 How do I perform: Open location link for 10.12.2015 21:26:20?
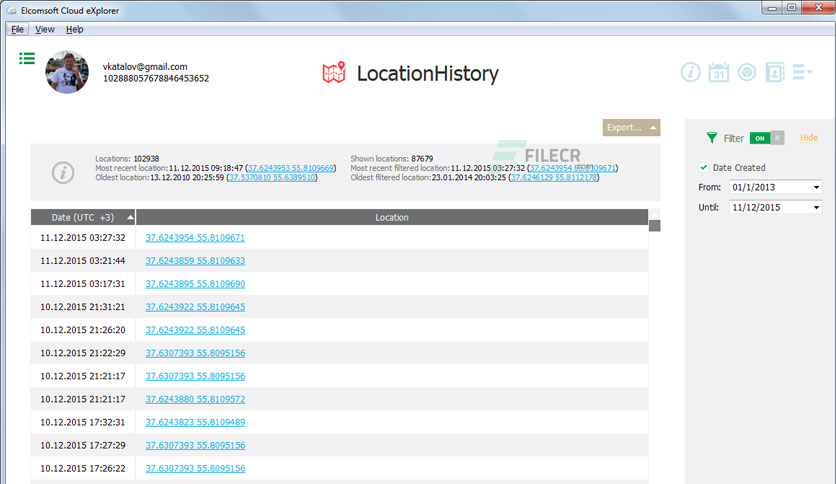pyautogui.click(x=195, y=330)
